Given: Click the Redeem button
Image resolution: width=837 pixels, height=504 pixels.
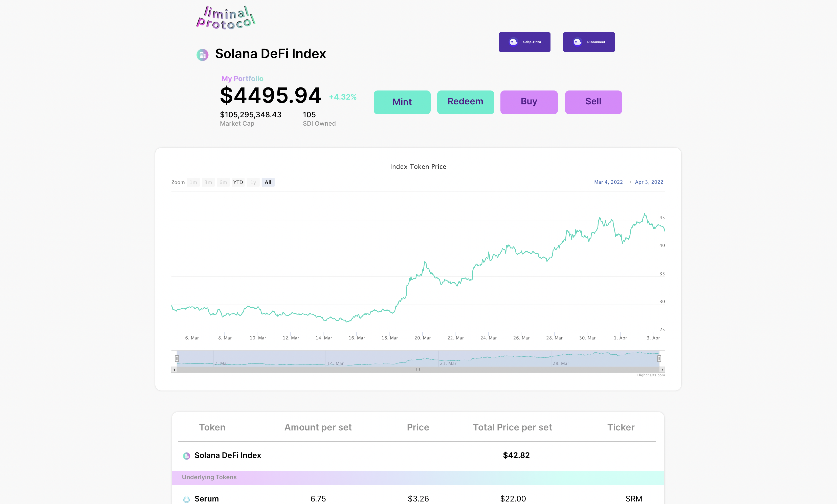Looking at the screenshot, I should pyautogui.click(x=465, y=102).
